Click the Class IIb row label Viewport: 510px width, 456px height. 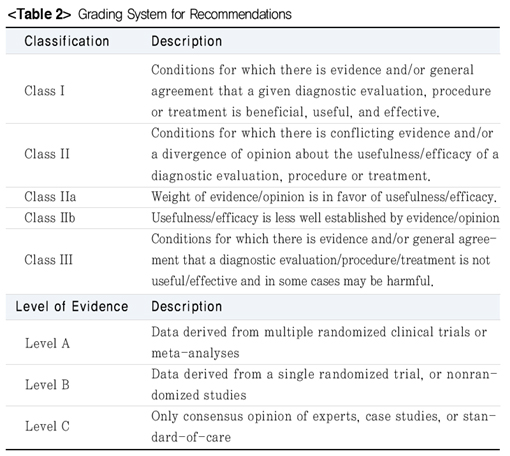coord(50,218)
